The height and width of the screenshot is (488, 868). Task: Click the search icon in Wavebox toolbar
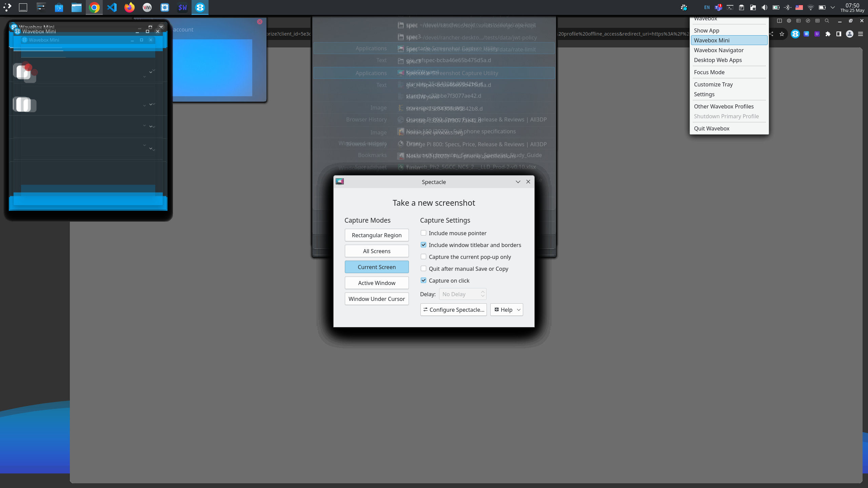click(x=827, y=21)
